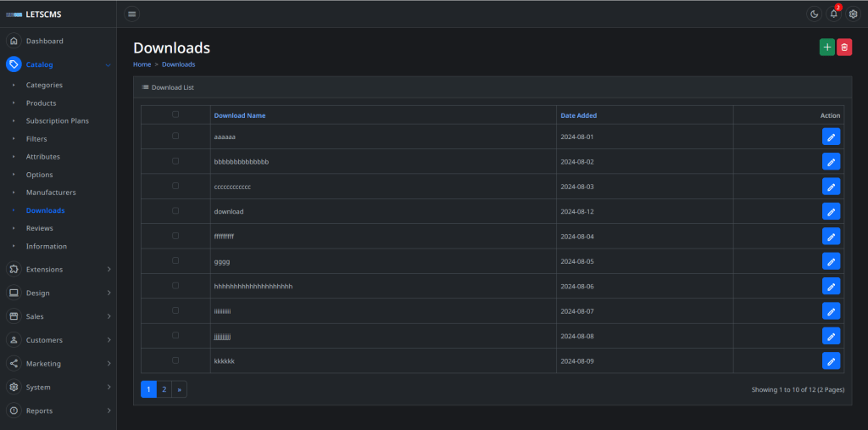
Task: Tick the checkbox for 'fffffffff'
Action: (x=175, y=236)
